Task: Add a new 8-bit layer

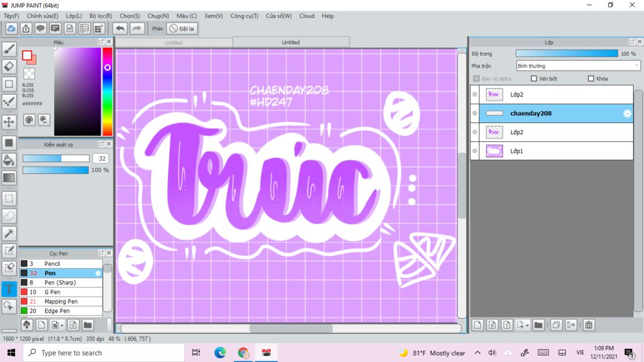Action: pos(492,325)
